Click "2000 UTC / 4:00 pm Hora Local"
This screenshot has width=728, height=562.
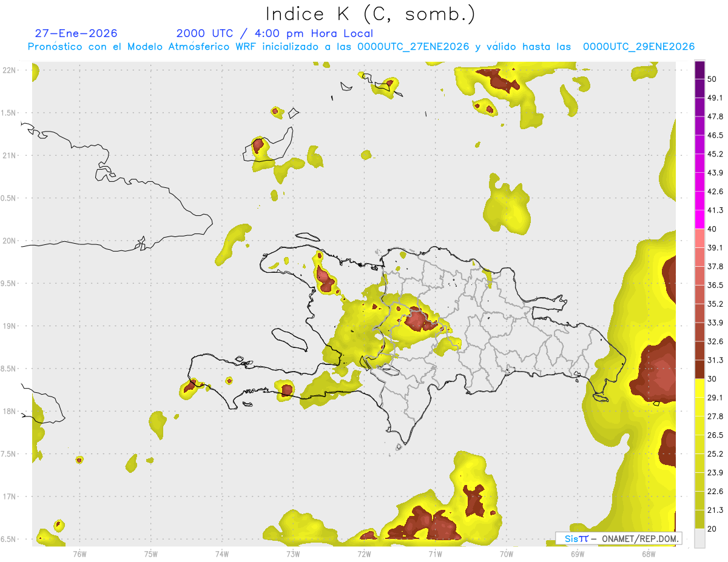pos(275,33)
